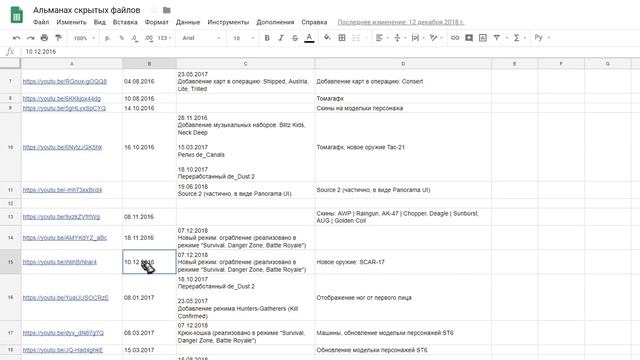Open the 123 number formats dropdown

164,38
